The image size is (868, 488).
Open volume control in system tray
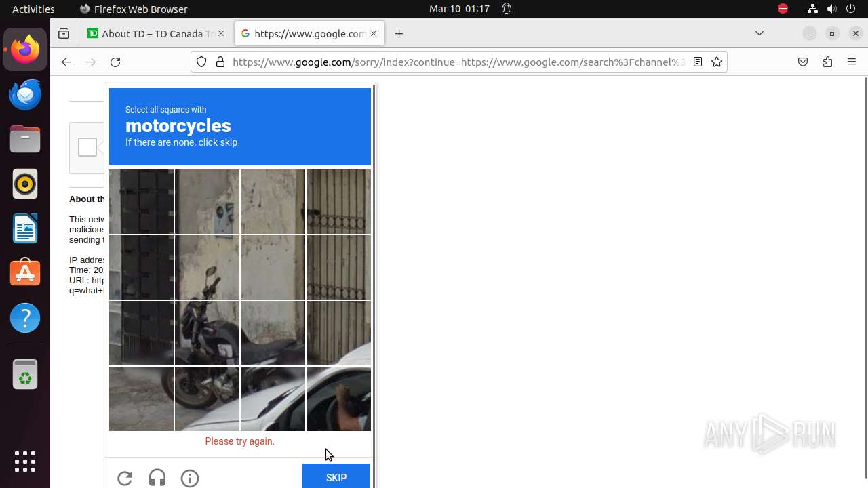(831, 9)
